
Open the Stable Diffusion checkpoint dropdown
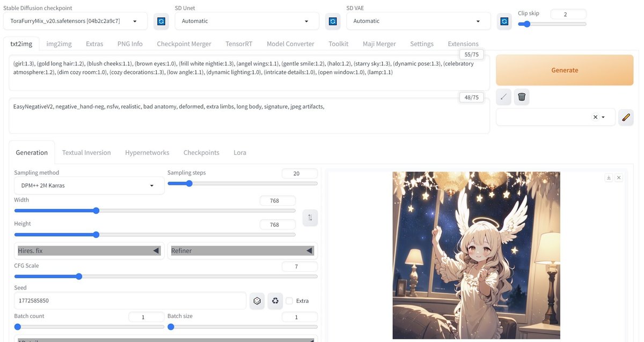point(75,21)
